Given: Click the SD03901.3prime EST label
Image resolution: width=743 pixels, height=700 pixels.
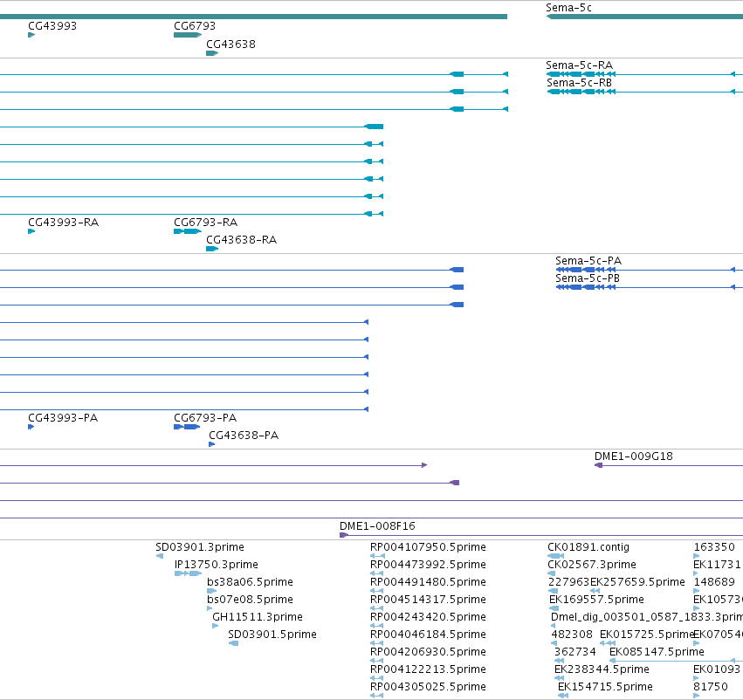Looking at the screenshot, I should tap(200, 547).
